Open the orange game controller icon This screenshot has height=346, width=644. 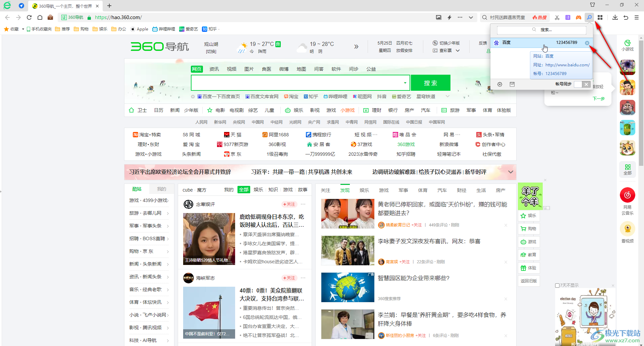point(579,17)
